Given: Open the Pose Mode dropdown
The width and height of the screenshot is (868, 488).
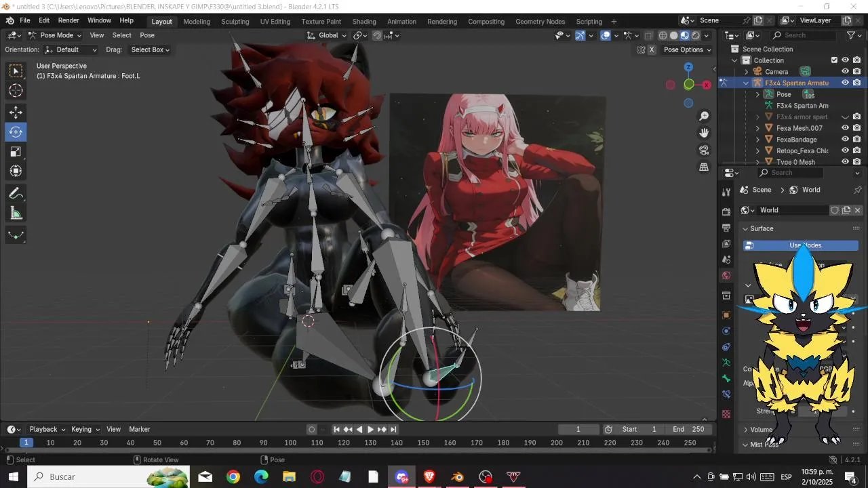Looking at the screenshot, I should coord(54,35).
